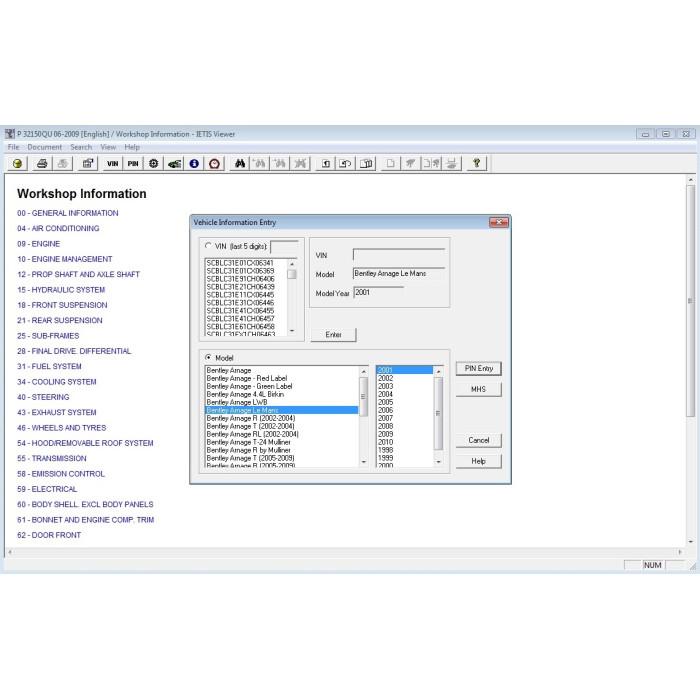Screen dimensions: 700x700
Task: Click the VIN text field in dialog
Action: [399, 255]
